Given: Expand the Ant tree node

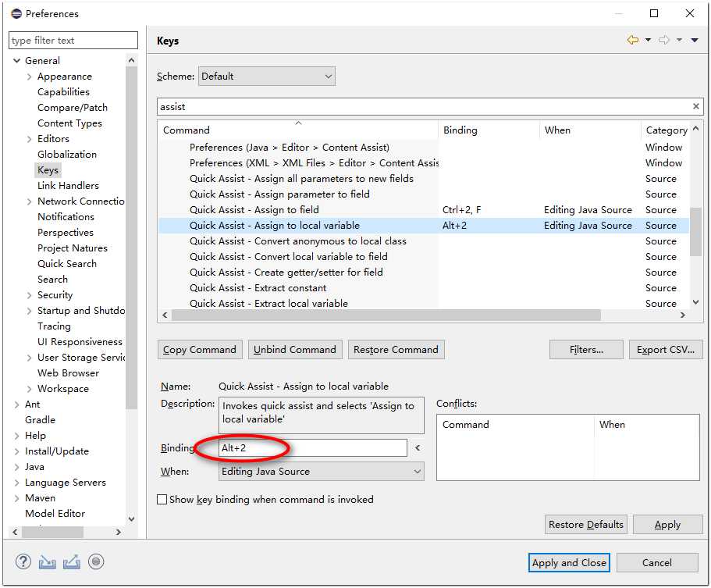Looking at the screenshot, I should click(16, 404).
